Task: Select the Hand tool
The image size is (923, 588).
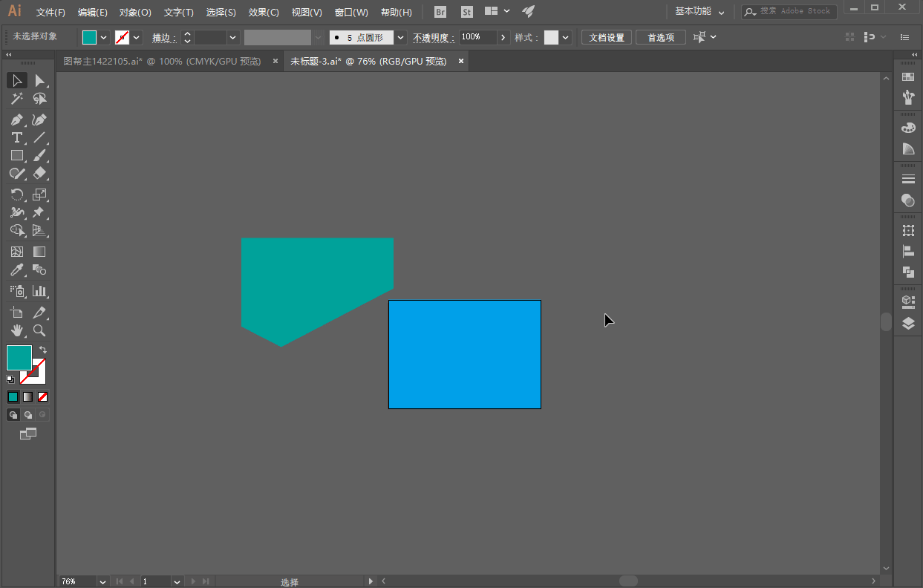Action: coord(17,330)
